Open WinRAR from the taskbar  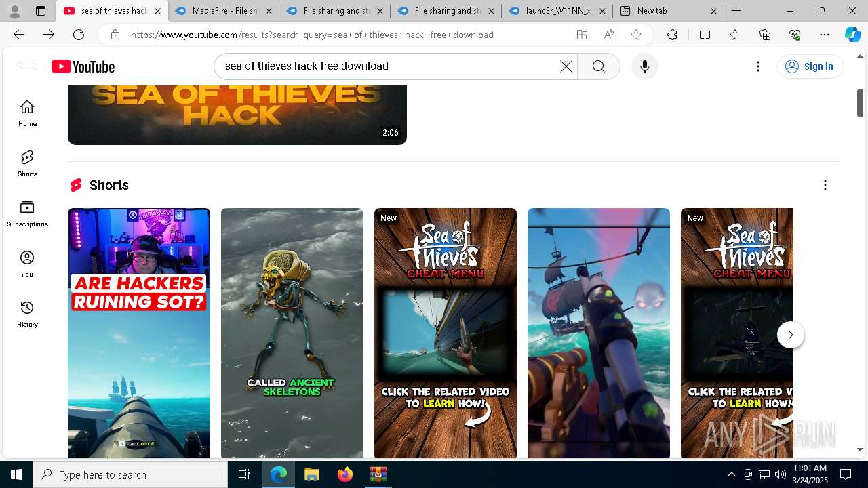pyautogui.click(x=378, y=474)
